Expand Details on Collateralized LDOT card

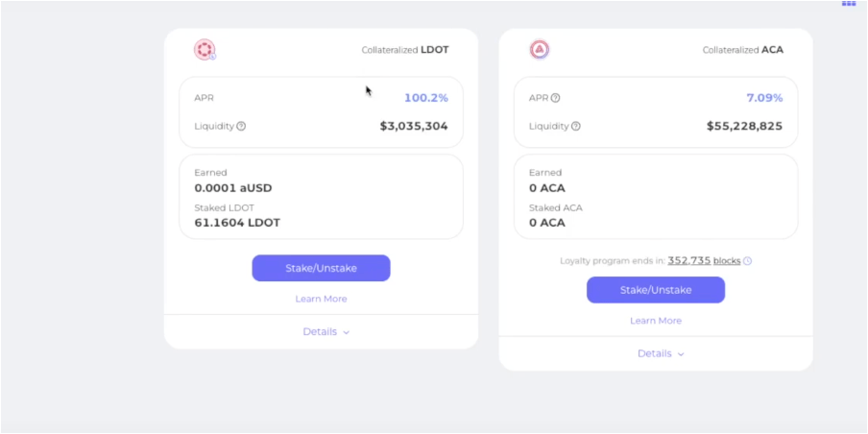coord(326,332)
